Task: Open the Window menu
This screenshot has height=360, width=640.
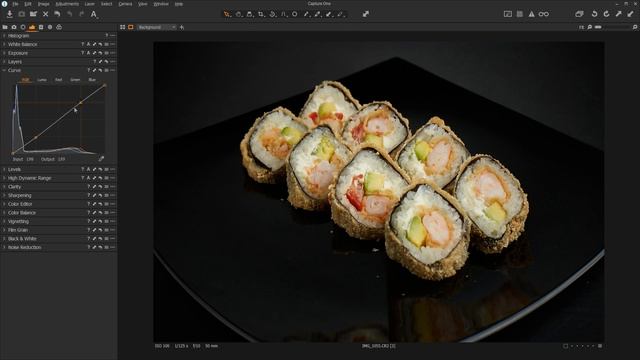Action: click(x=161, y=4)
